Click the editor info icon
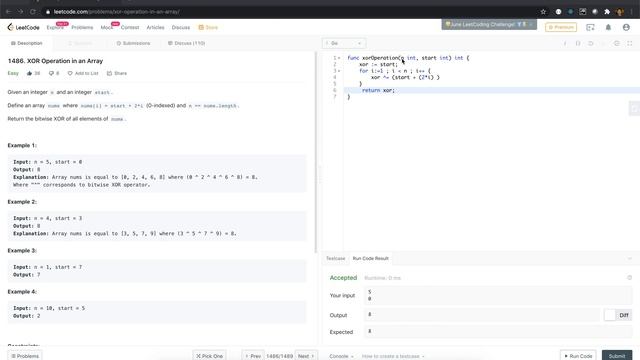Screen dimensions: 640x360 pos(565,43)
